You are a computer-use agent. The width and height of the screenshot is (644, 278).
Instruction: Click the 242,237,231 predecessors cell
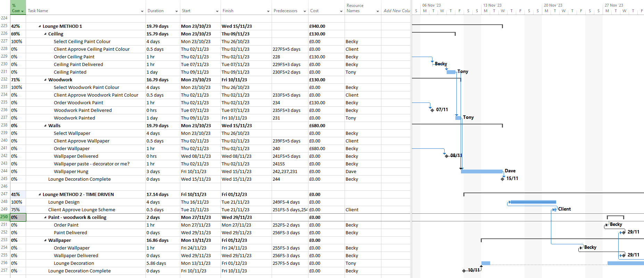(x=290, y=172)
